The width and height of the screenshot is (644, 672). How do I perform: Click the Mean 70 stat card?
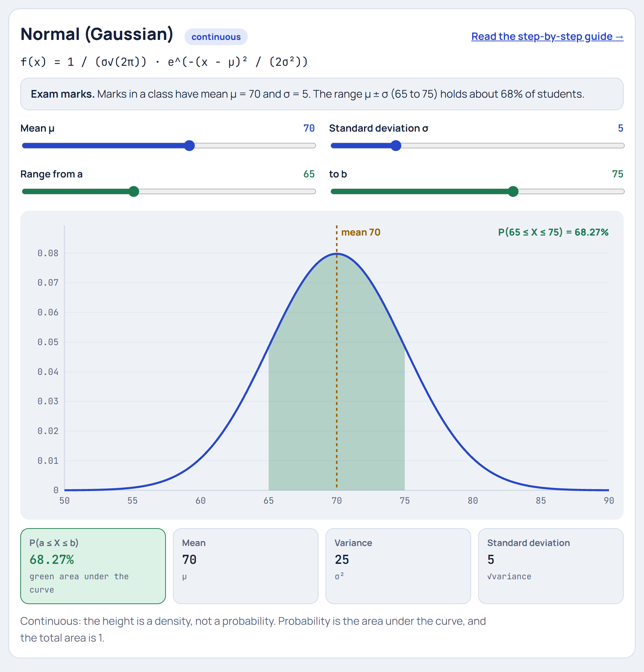246,566
